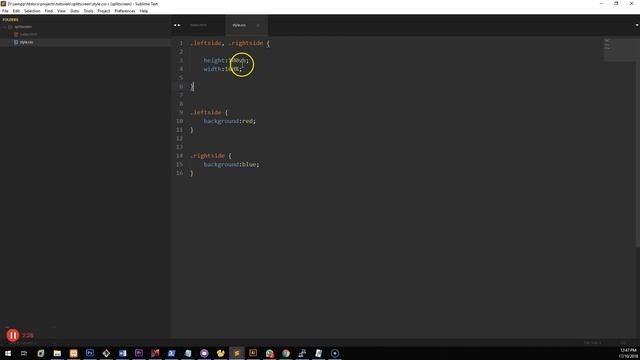Open Task View in taskbar

[24, 353]
